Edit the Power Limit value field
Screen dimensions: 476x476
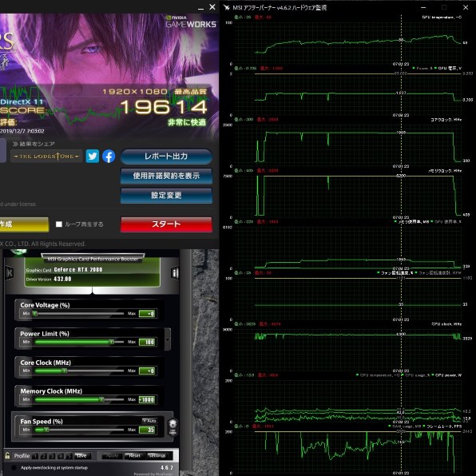(147, 342)
